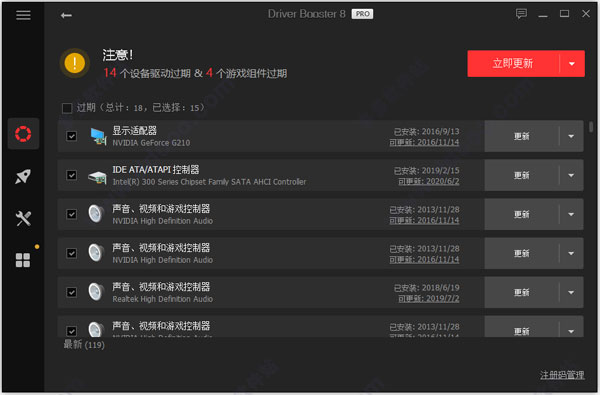Screen dimensions: 600x395
Task: Select the Scan tab red circle icon
Action: [23, 134]
